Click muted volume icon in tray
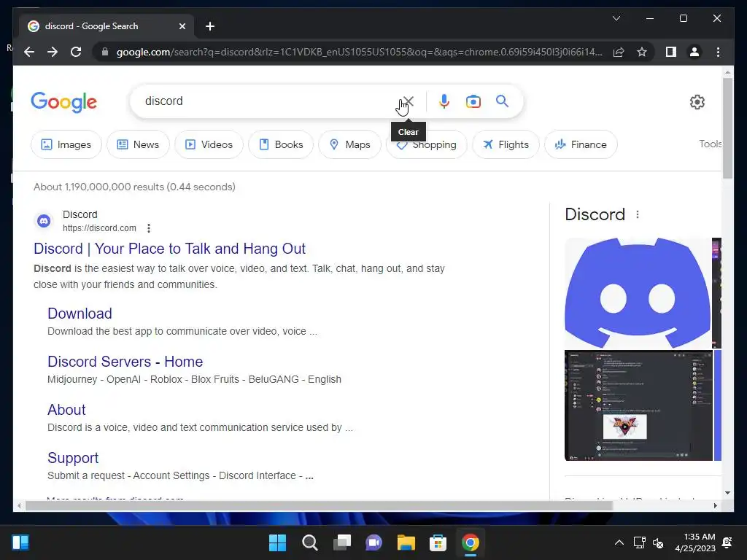 coord(658,542)
